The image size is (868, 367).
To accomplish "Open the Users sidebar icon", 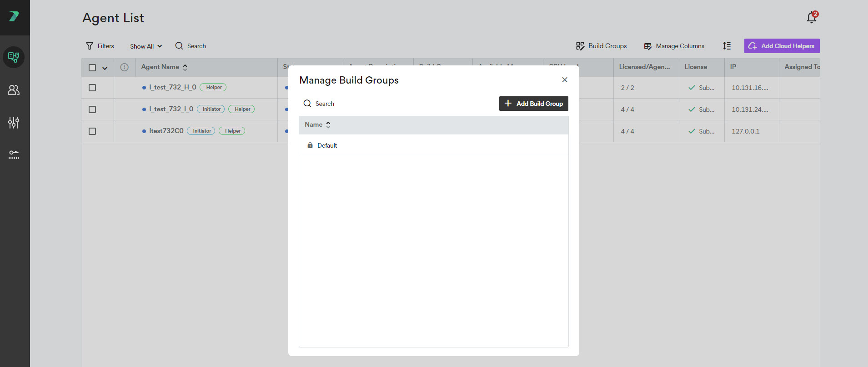I will point(14,90).
